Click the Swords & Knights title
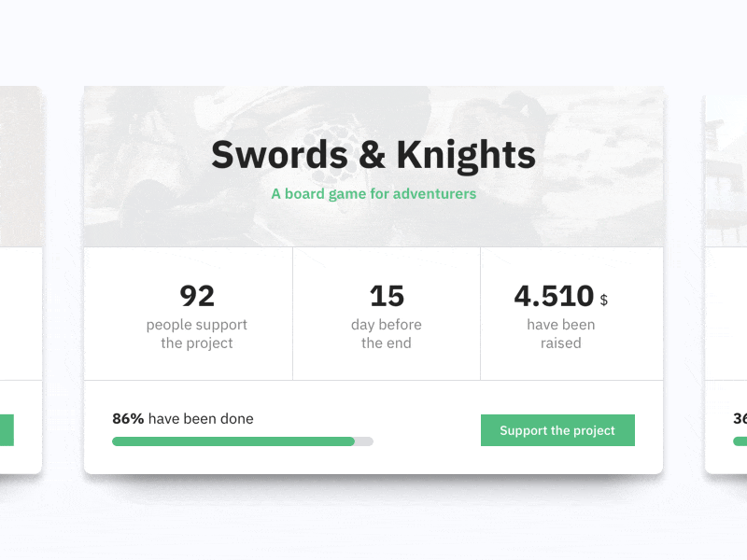Screen dimensions: 747x560 click(373, 155)
